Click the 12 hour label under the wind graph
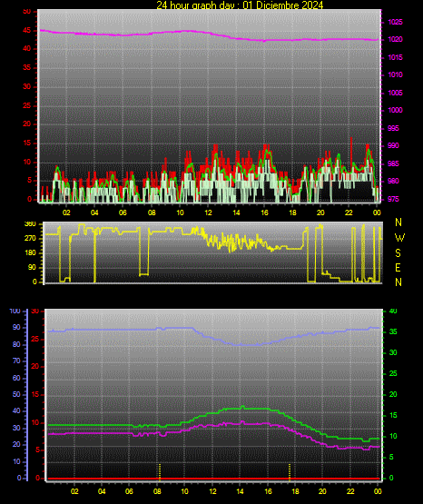Screen dimensions: 423x504 (x=208, y=212)
